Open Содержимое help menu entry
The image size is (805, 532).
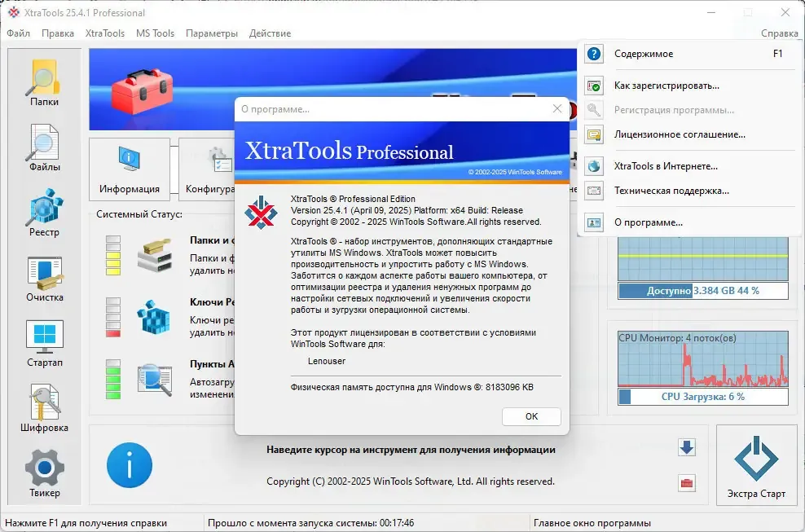coord(689,54)
